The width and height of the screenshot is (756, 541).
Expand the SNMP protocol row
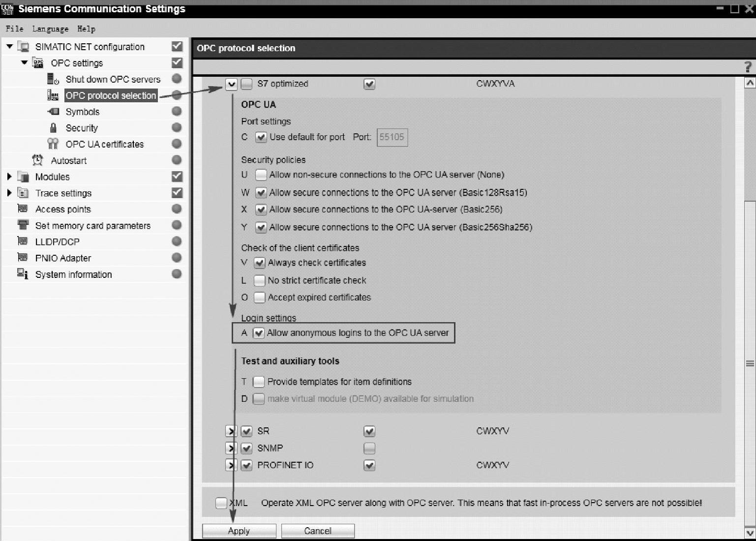(231, 448)
